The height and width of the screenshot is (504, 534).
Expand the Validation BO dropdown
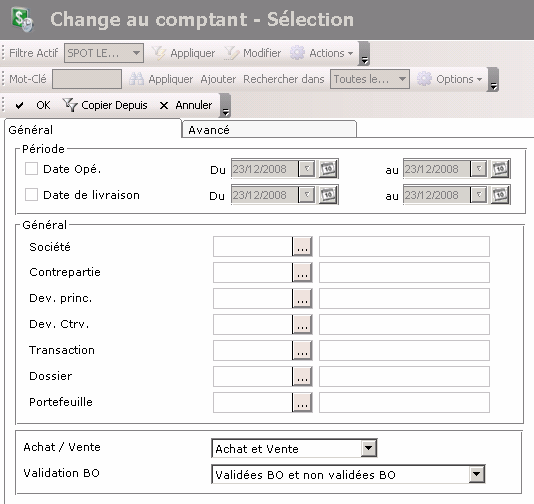[476, 474]
